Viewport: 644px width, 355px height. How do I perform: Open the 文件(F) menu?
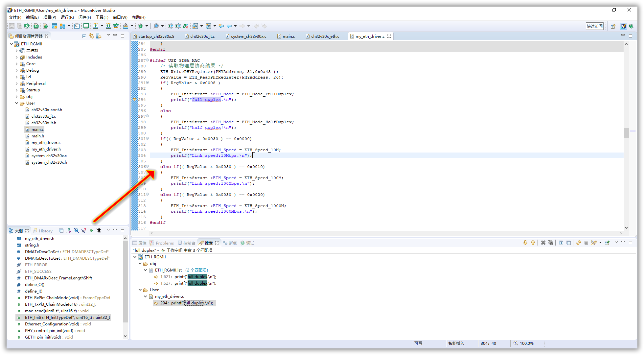15,17
